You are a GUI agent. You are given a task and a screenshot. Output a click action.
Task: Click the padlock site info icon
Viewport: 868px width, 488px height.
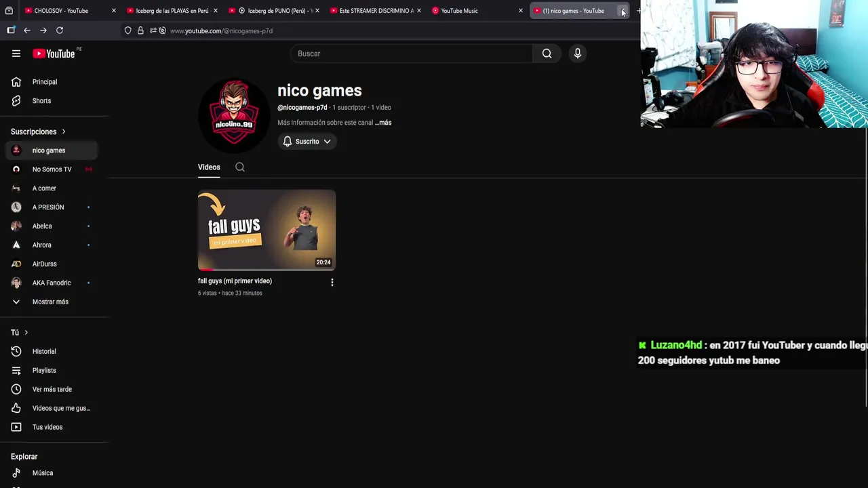pos(140,30)
